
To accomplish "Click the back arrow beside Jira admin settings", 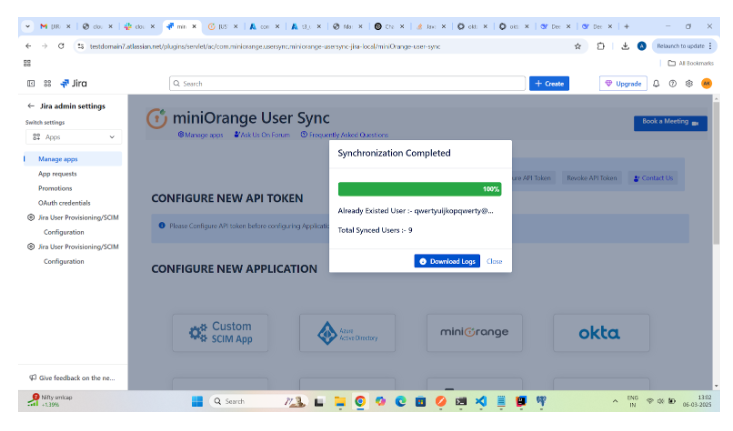I will click(x=30, y=106).
